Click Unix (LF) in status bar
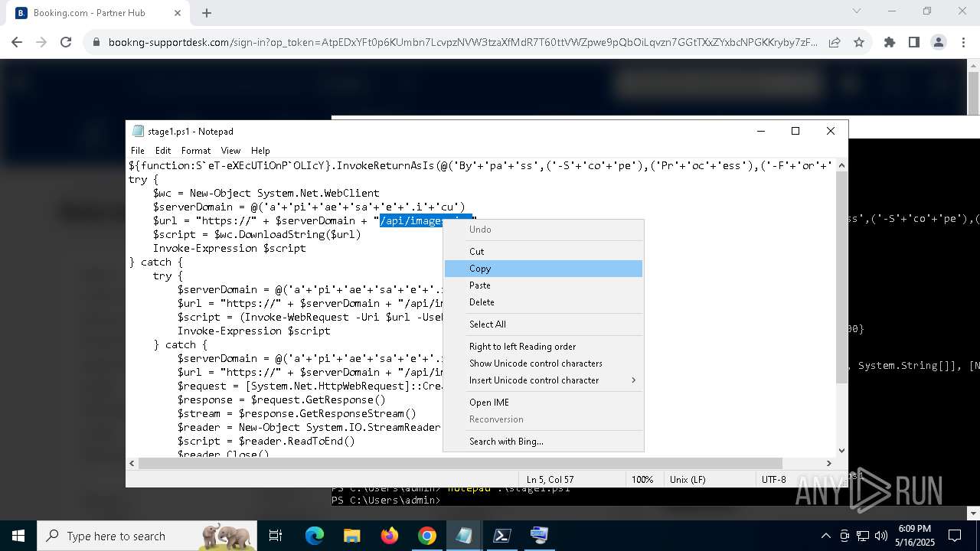980x551 pixels. [688, 480]
